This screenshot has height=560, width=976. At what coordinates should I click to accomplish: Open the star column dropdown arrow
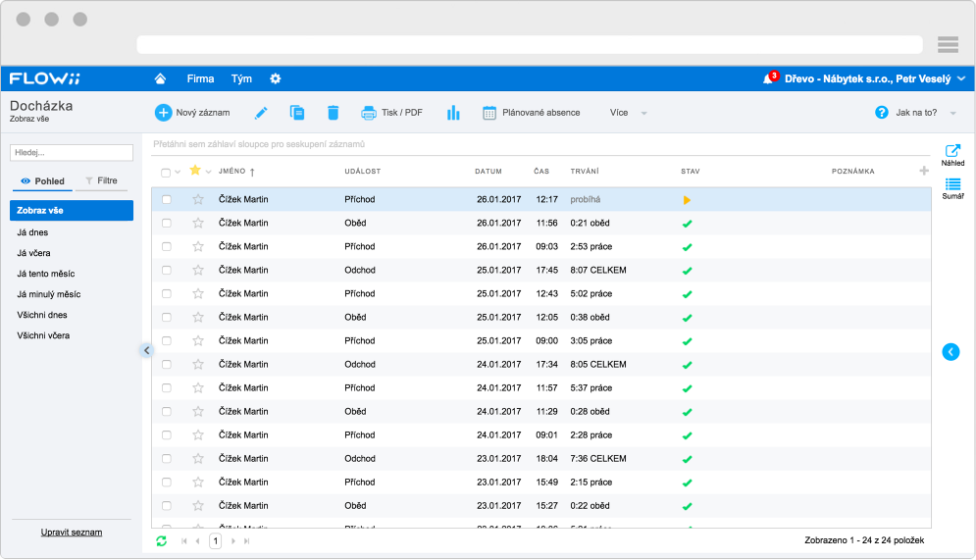point(209,172)
